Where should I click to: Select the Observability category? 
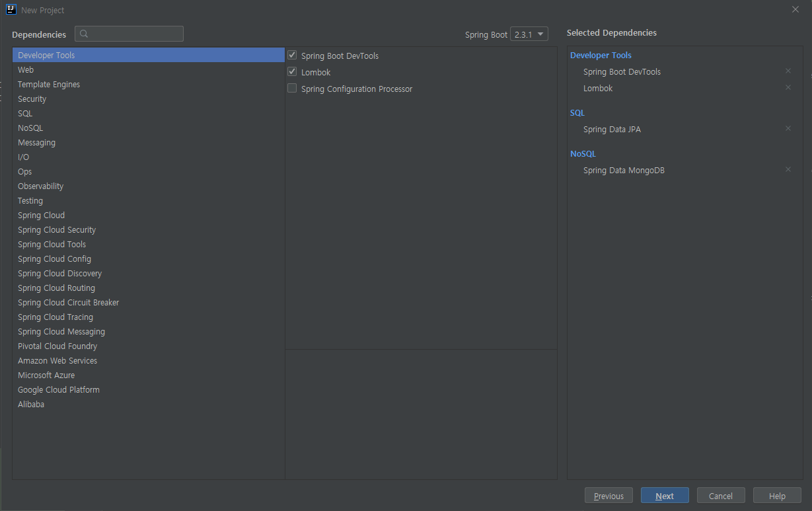pyautogui.click(x=149, y=186)
